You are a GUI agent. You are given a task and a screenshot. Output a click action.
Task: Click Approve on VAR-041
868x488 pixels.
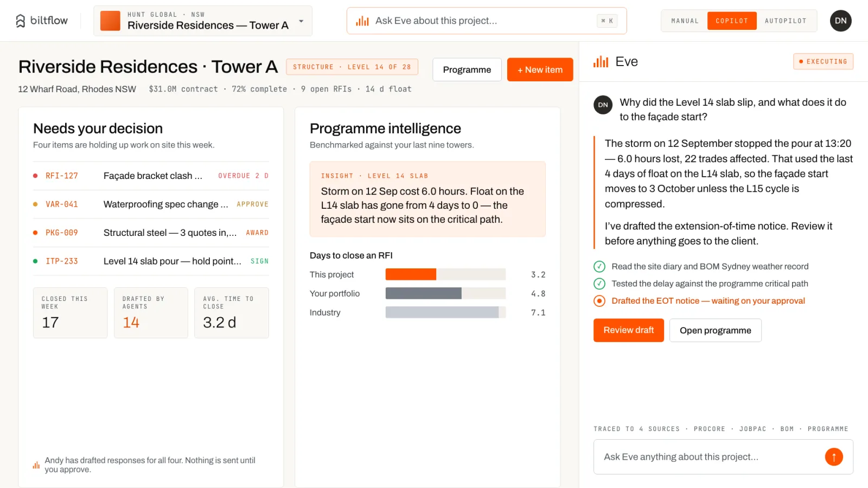tap(252, 204)
